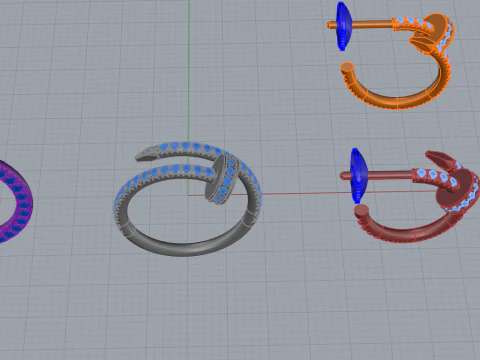
Task: Click the blue backing disc on orange earring
Action: pos(343,26)
